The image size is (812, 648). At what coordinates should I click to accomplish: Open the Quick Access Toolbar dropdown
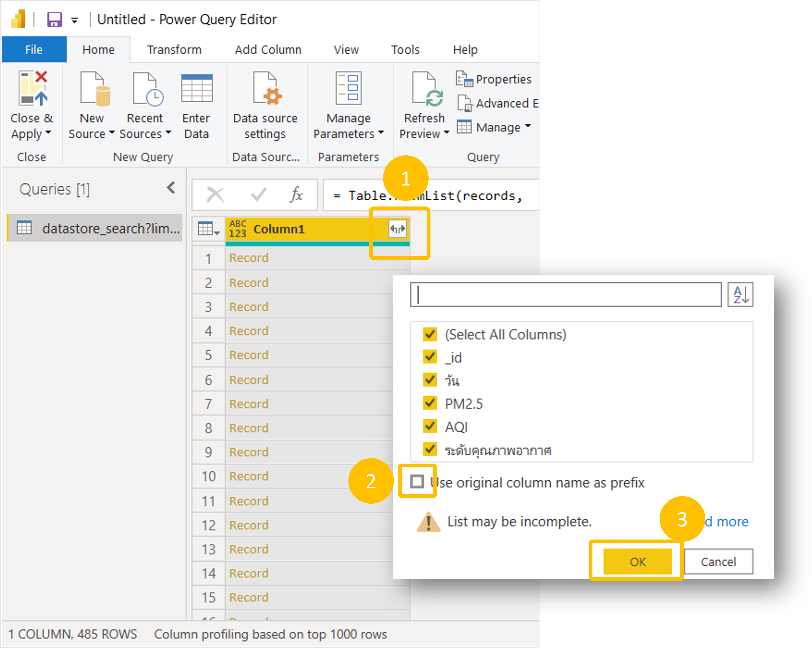pyautogui.click(x=75, y=21)
